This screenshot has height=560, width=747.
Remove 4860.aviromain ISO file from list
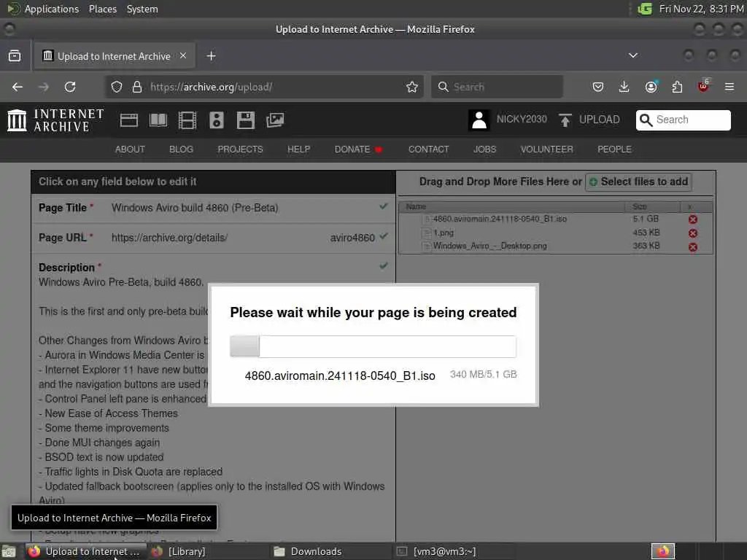[x=693, y=219]
